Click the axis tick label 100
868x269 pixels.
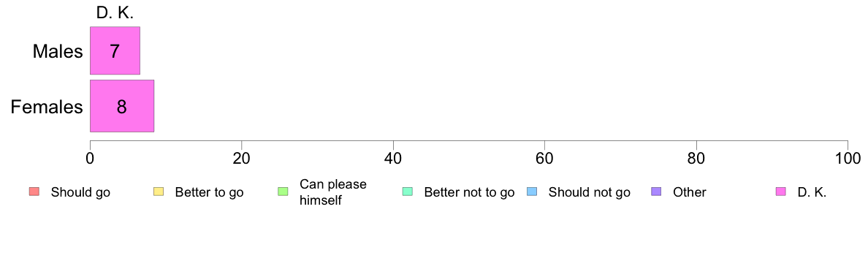[x=848, y=158]
